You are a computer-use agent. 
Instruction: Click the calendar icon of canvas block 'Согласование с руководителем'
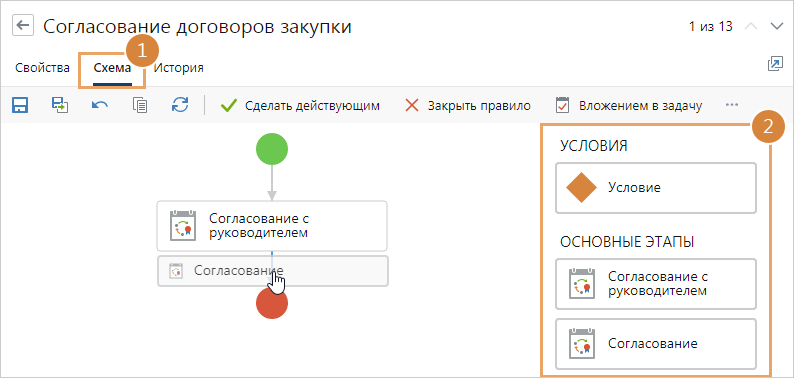182,225
